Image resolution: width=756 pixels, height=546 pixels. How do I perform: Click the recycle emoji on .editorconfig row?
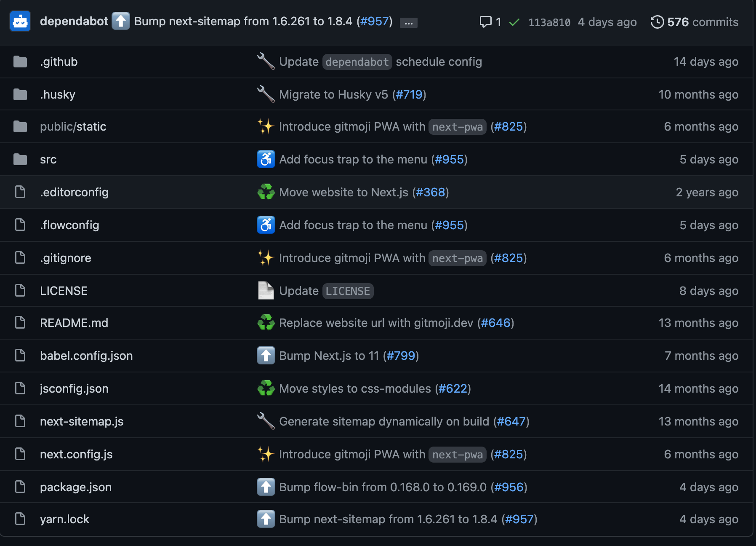point(266,192)
